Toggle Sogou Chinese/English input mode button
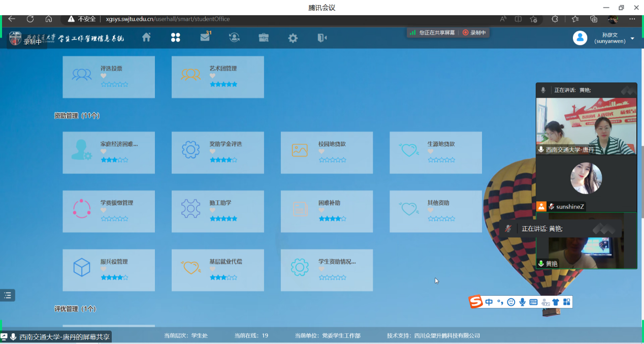644x344 pixels. pos(489,302)
